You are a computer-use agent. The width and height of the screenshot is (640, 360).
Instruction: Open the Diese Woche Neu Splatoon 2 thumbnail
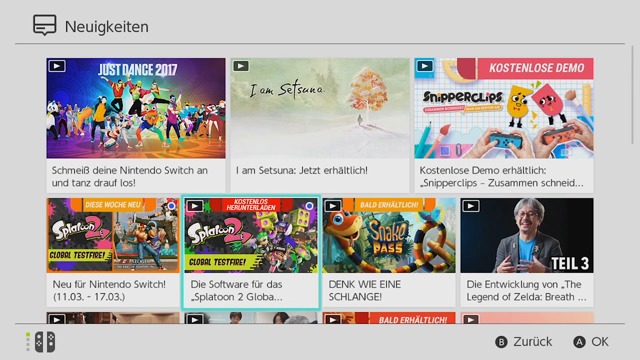(113, 235)
